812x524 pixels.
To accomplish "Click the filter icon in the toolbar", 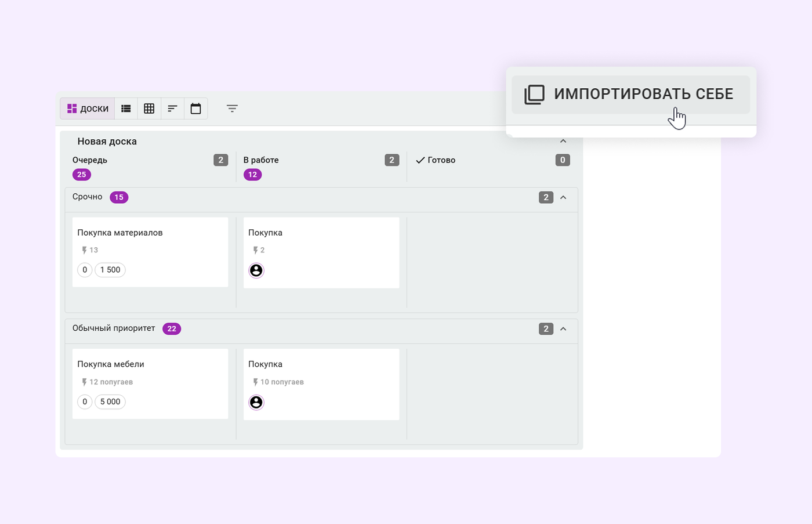I will click(232, 109).
